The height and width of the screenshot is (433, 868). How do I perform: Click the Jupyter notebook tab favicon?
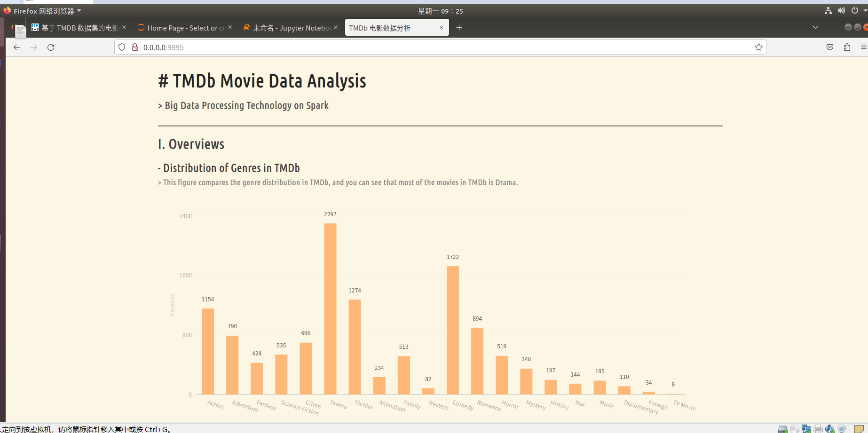pos(246,27)
